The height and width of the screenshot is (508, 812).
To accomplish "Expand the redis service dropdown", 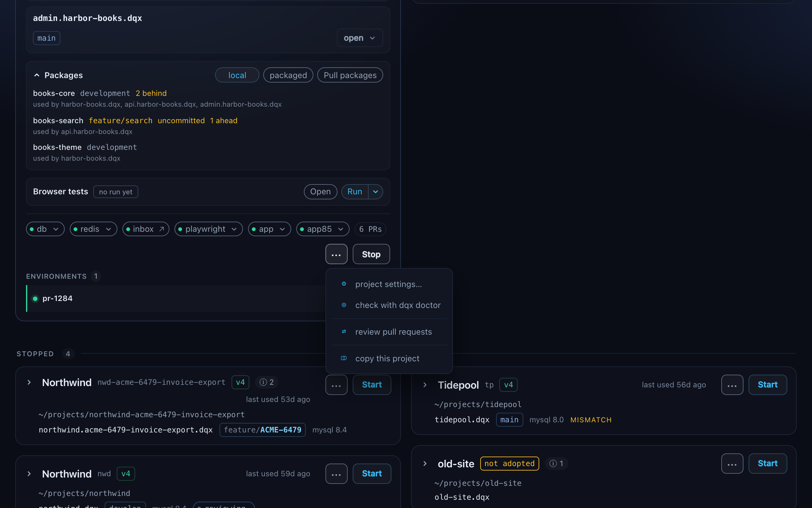I will tap(93, 229).
